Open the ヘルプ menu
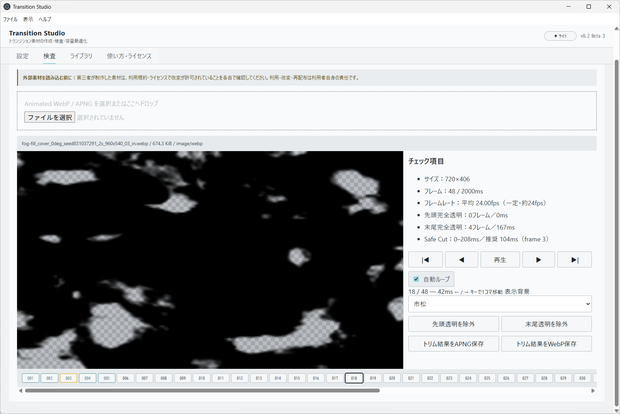This screenshot has width=620, height=414. point(45,19)
